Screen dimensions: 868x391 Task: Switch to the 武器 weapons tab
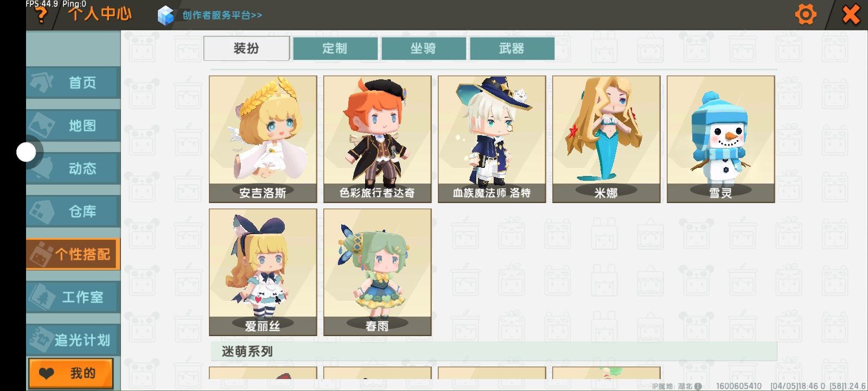tap(512, 48)
